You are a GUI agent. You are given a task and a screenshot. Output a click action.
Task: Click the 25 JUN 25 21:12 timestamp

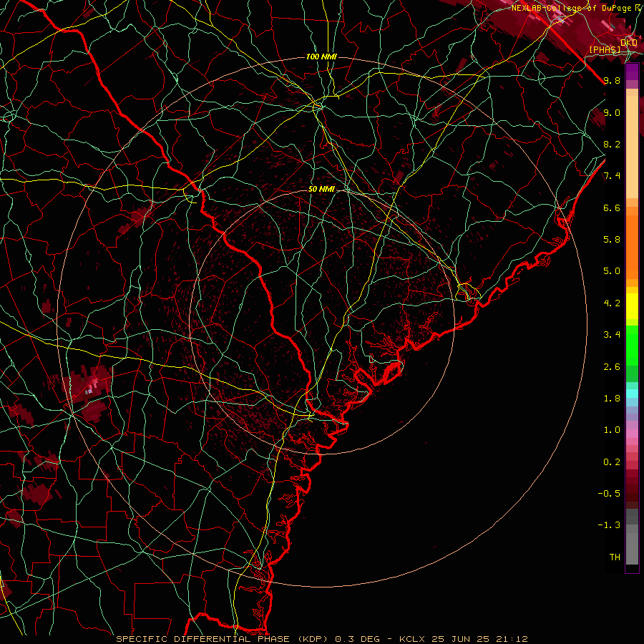click(479, 639)
